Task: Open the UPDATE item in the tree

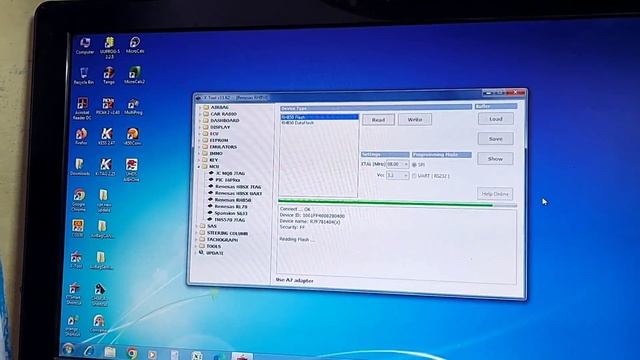Action: (211, 253)
